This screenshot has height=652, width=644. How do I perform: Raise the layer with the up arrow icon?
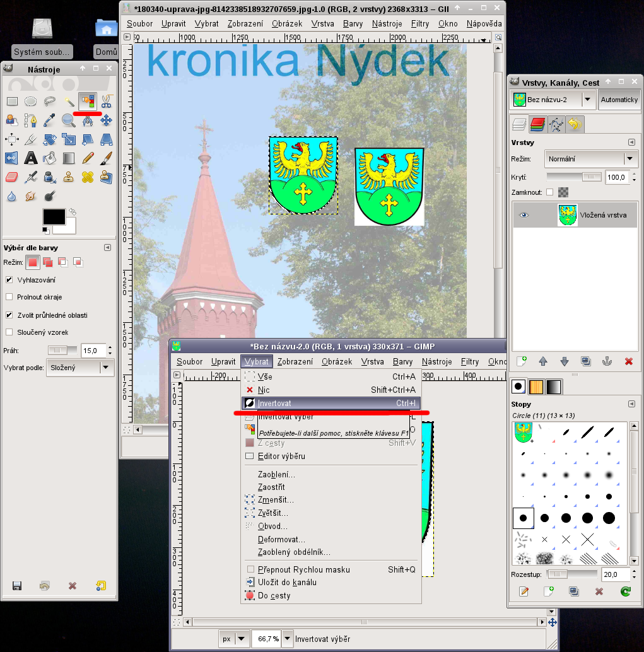543,362
